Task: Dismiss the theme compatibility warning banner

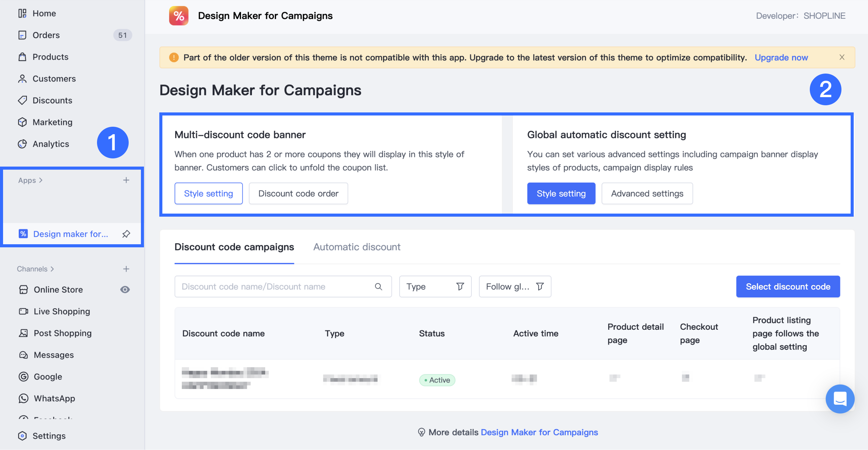Action: point(842,58)
